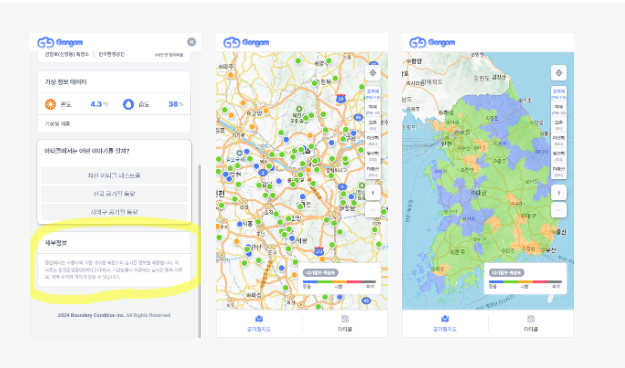625x368 pixels.
Task: Zoom in with plus on Seoul map
Action: [373, 193]
